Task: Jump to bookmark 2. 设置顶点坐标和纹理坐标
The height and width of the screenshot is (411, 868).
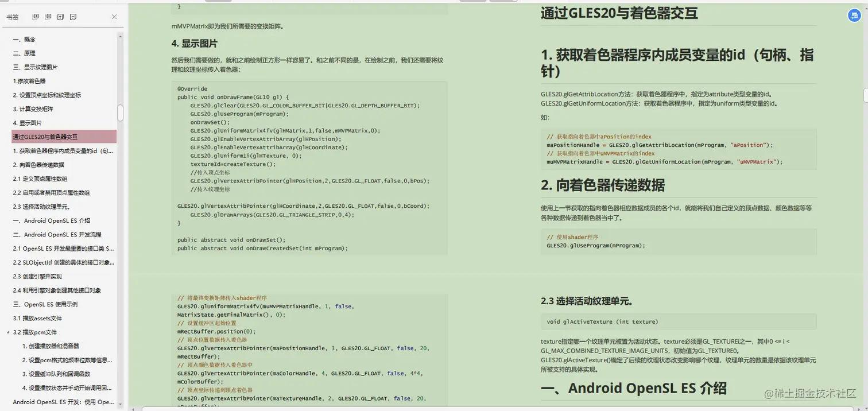Action: (x=47, y=95)
